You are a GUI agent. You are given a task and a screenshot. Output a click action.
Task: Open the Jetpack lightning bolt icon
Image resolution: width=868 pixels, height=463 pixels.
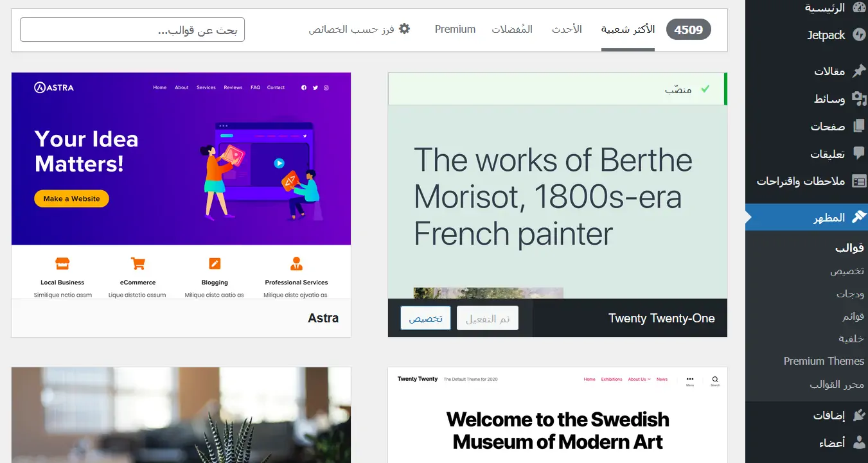tap(859, 35)
